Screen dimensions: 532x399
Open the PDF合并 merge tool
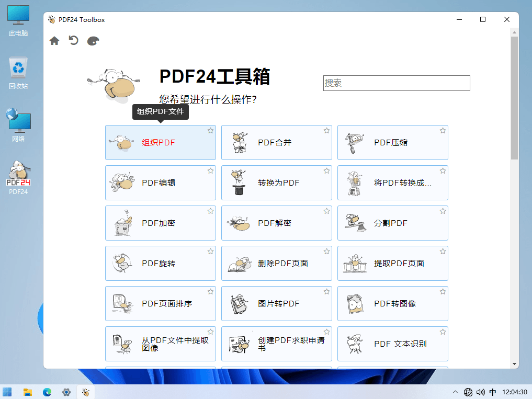click(x=276, y=142)
